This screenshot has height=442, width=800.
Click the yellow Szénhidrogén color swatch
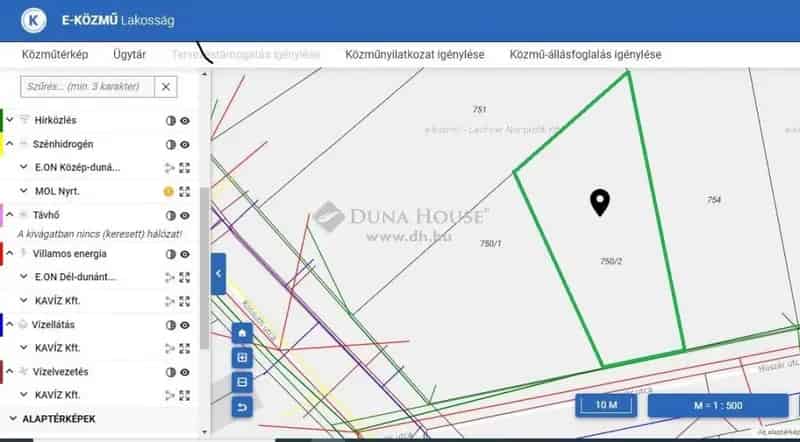coord(2,144)
